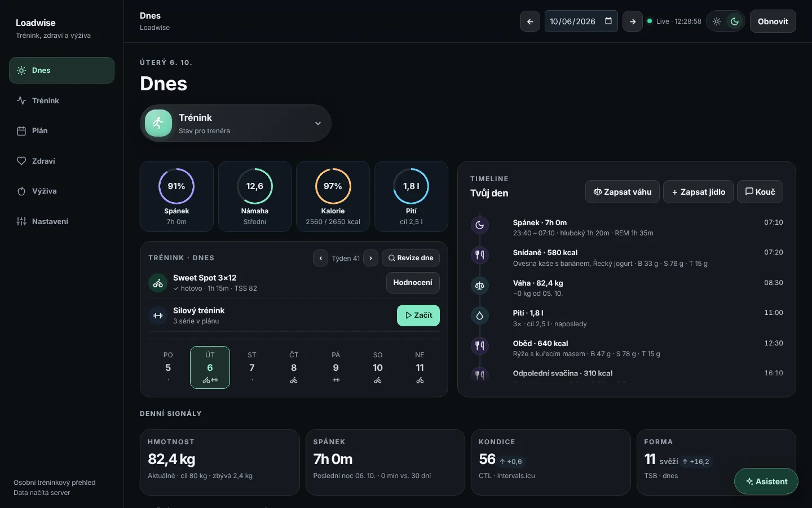Select Saturday SO 10 in week strip
The image size is (812, 508).
click(378, 367)
